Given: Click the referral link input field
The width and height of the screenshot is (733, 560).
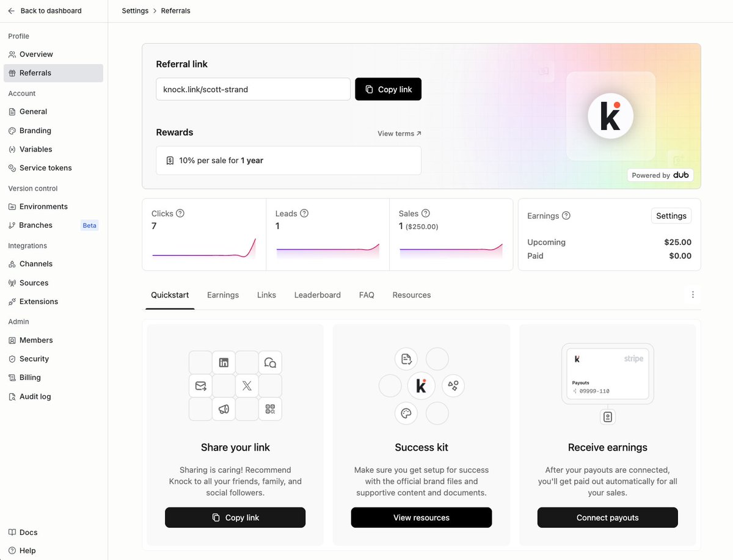Looking at the screenshot, I should click(253, 89).
